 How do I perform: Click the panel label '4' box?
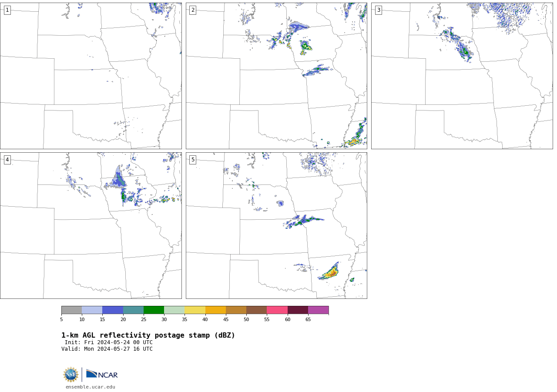click(7, 160)
